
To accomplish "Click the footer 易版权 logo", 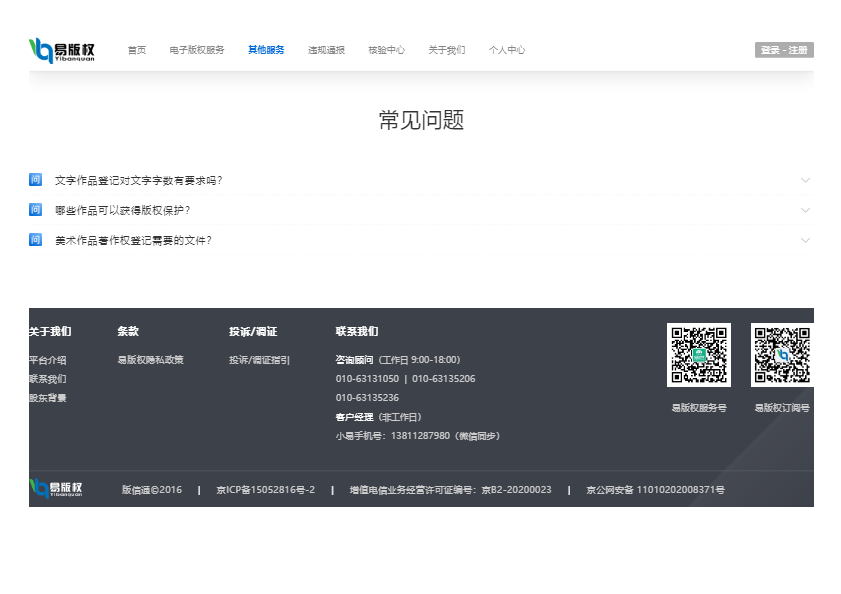I will click(x=56, y=488).
